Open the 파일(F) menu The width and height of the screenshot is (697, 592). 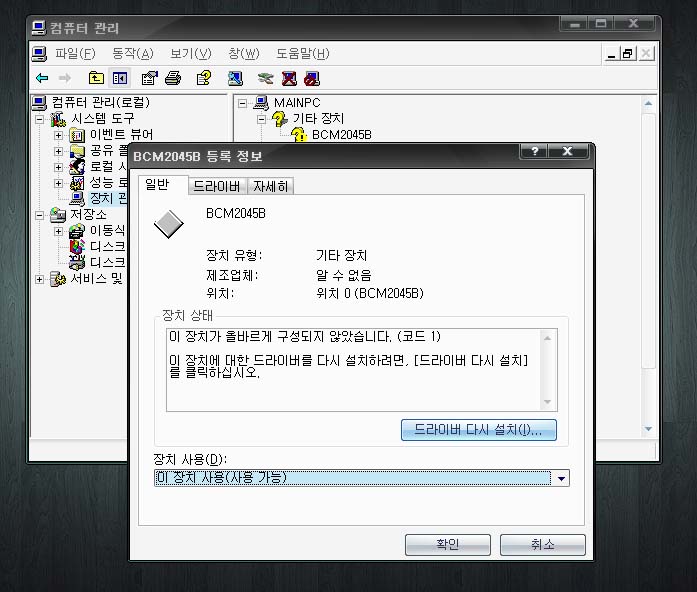click(x=75, y=54)
